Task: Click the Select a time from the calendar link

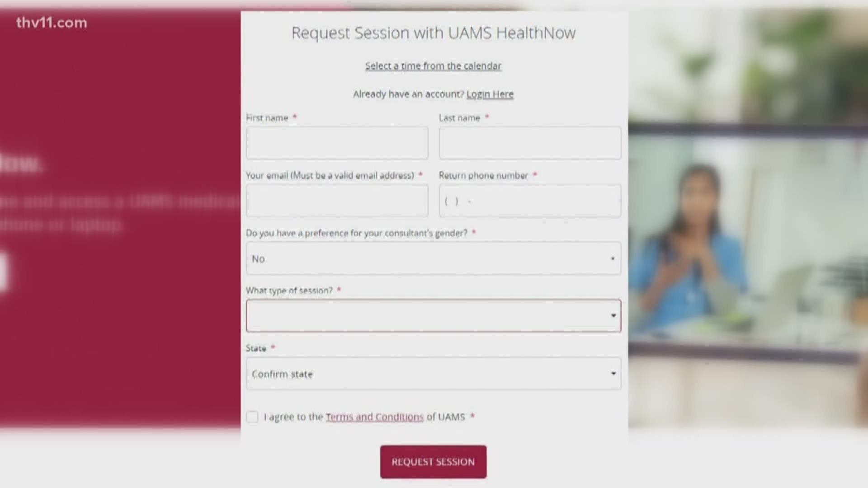Action: [434, 66]
